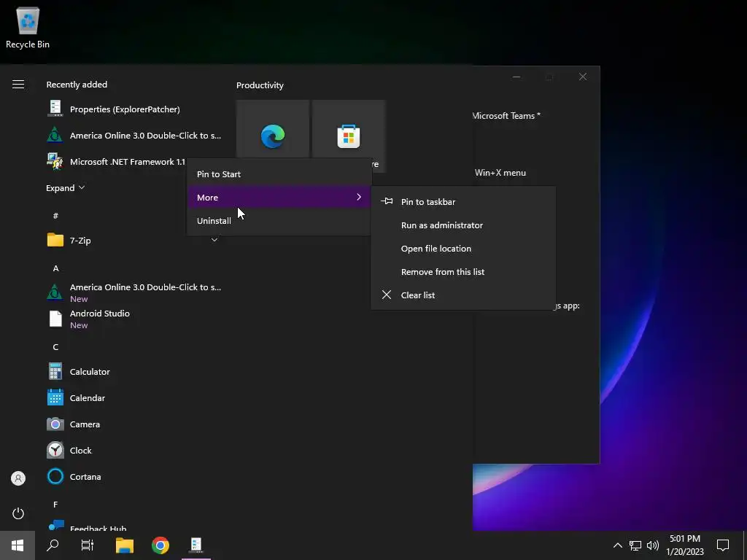The image size is (747, 560).
Task: Open File Explorer from taskbar
Action: tap(125, 545)
